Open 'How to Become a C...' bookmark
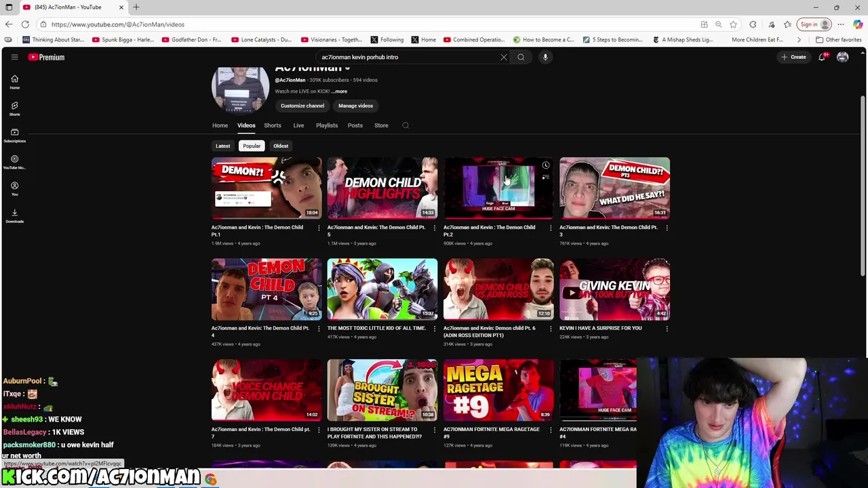This screenshot has width=868, height=488. 544,40
